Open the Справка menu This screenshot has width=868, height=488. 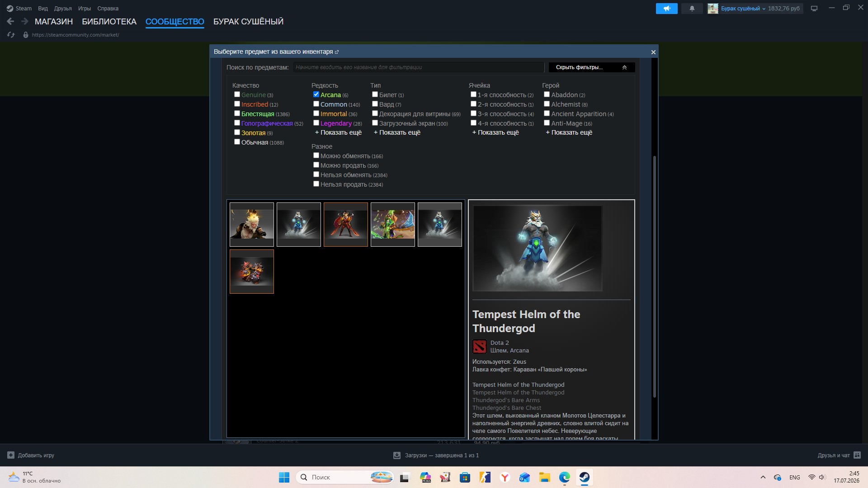tap(108, 9)
